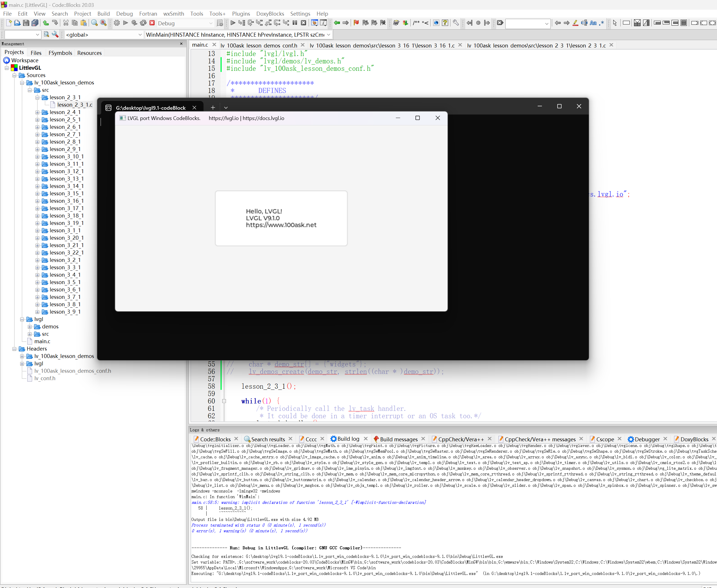
Task: Click the Rebuild icon
Action: click(x=143, y=23)
